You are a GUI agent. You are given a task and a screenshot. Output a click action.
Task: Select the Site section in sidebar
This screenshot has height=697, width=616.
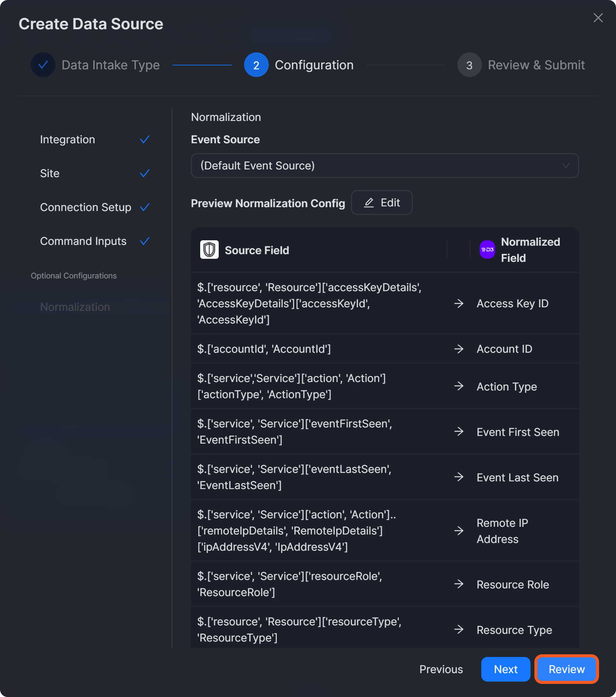pyautogui.click(x=50, y=173)
